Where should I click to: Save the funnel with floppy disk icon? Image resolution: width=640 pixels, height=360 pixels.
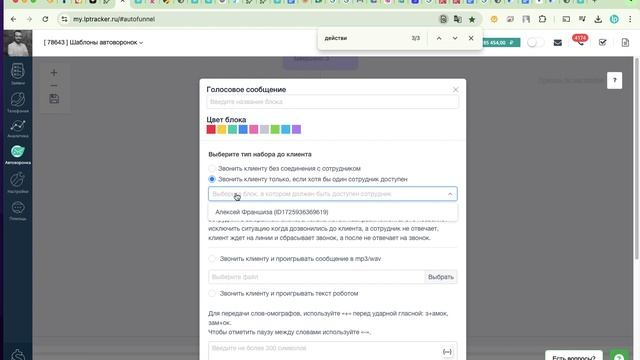pos(54,99)
